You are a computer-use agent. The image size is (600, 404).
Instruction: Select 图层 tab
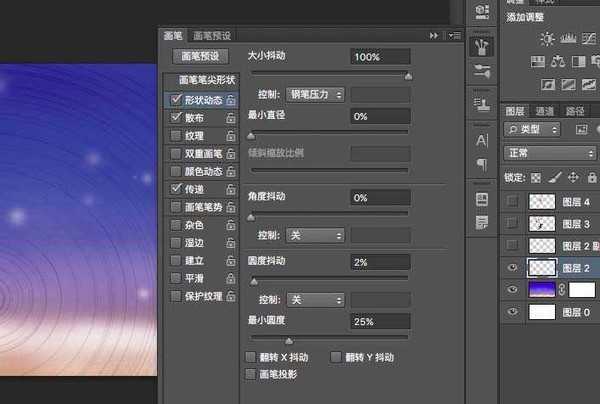[515, 111]
